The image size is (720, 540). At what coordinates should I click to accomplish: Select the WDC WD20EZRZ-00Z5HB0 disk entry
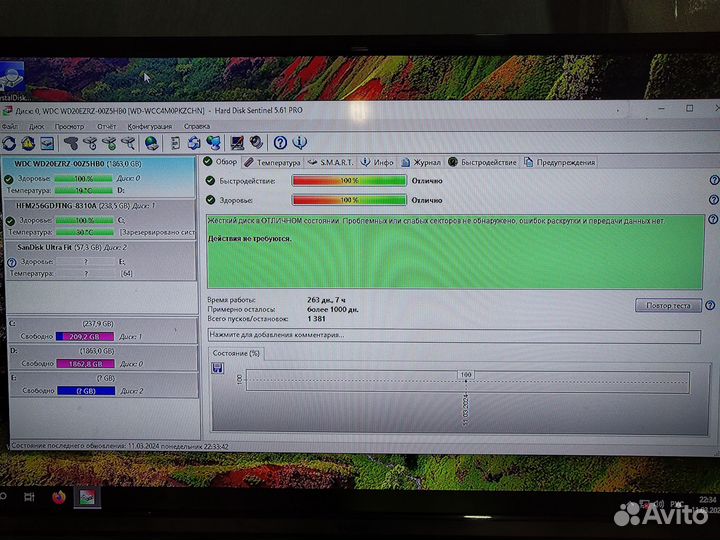click(99, 177)
